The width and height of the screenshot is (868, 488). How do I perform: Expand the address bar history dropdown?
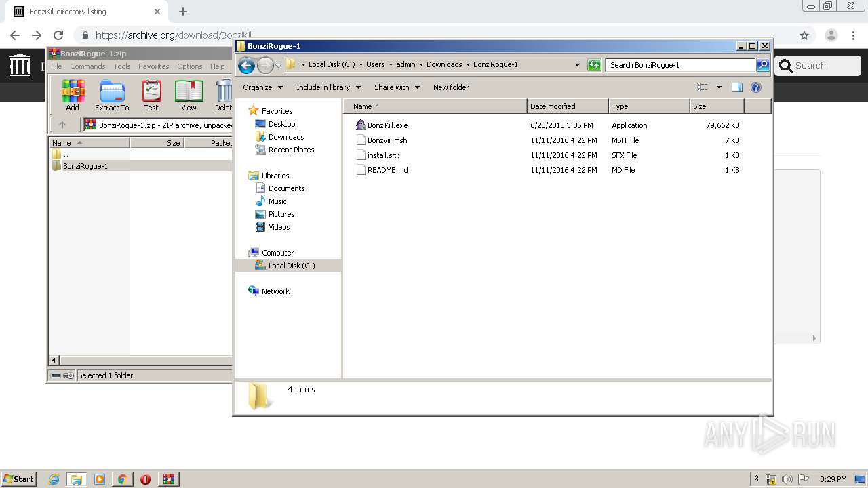click(577, 65)
